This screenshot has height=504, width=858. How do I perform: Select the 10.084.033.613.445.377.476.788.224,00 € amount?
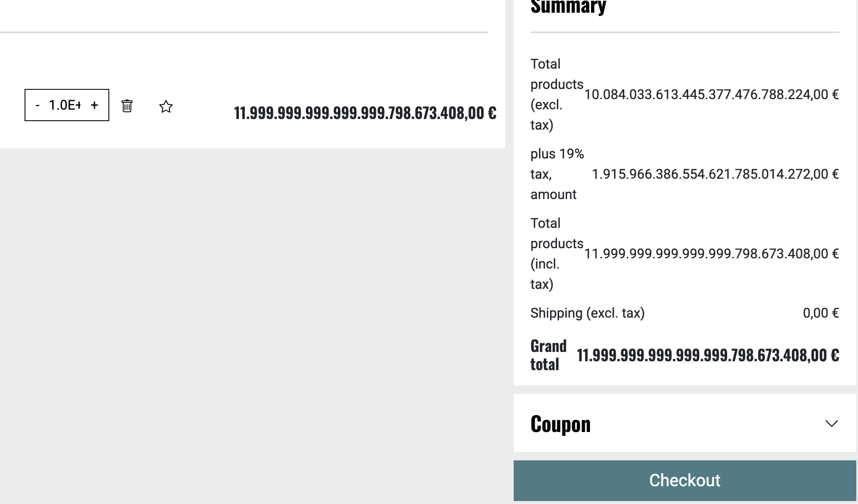pos(711,94)
